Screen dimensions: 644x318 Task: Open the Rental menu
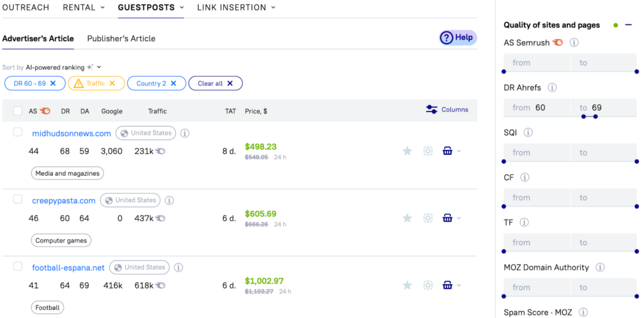click(79, 8)
